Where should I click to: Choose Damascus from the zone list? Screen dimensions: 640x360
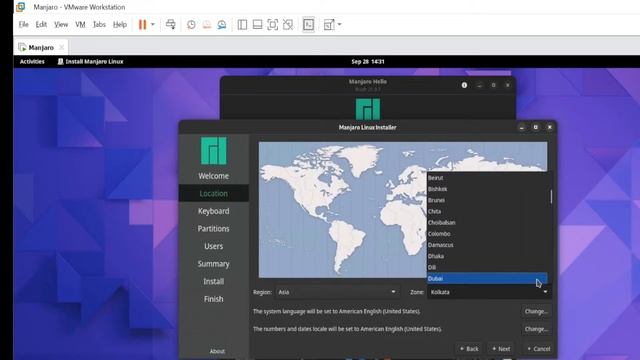click(x=487, y=245)
